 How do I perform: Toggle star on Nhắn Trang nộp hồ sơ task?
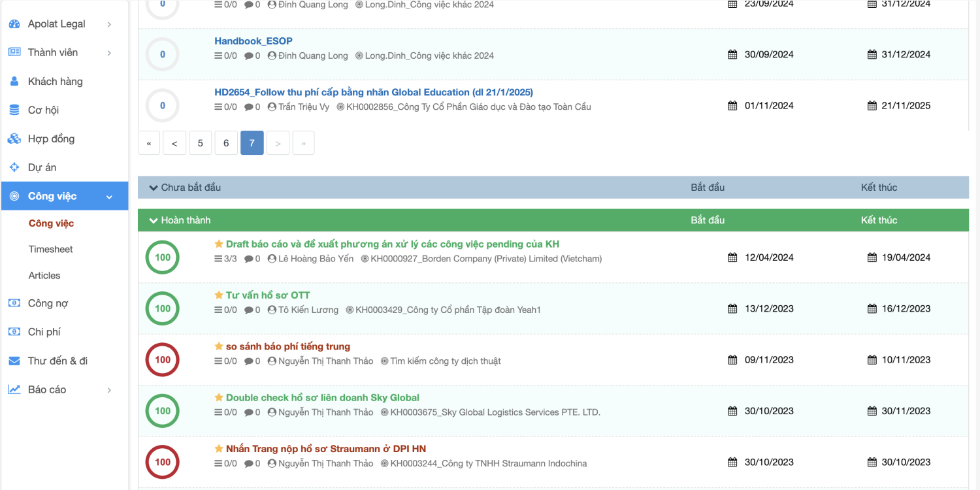(x=219, y=449)
